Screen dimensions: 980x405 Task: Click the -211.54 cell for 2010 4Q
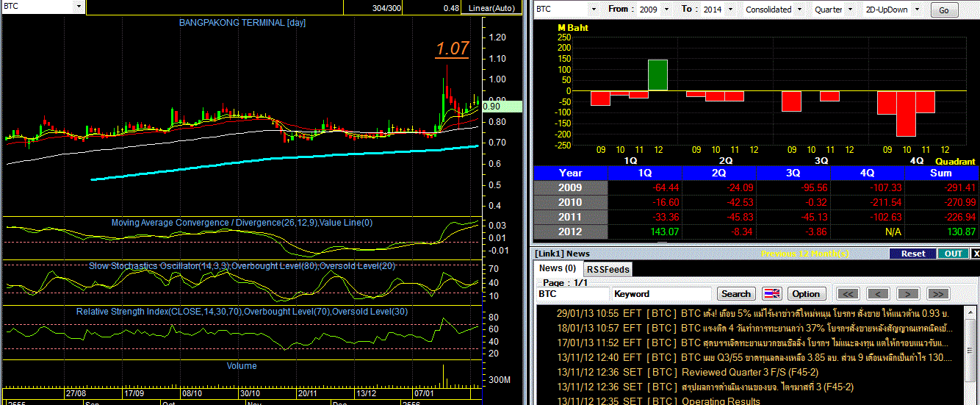coord(867,202)
